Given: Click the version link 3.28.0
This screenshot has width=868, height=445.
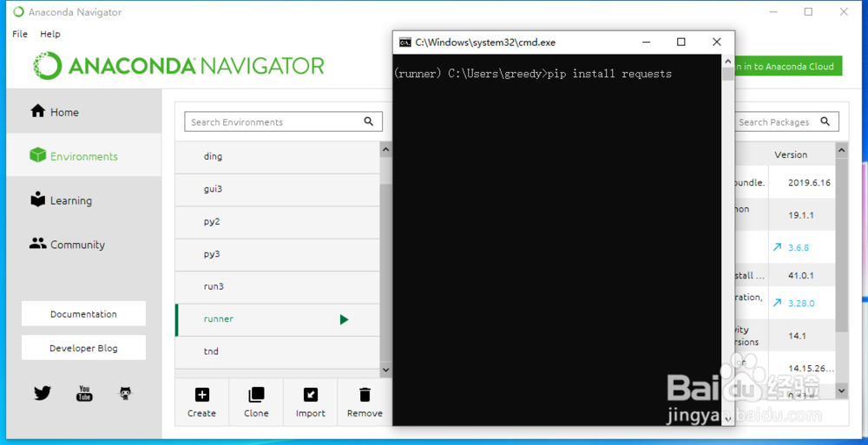Looking at the screenshot, I should pos(801,303).
